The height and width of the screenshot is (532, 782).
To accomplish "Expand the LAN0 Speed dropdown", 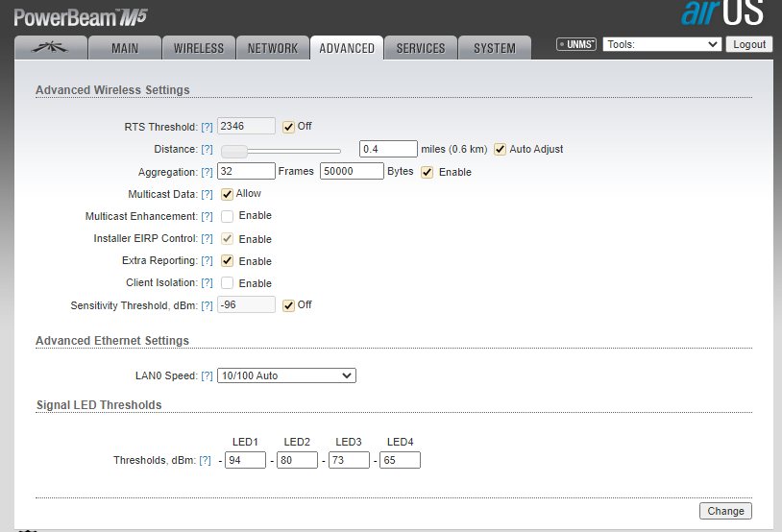I will (286, 375).
